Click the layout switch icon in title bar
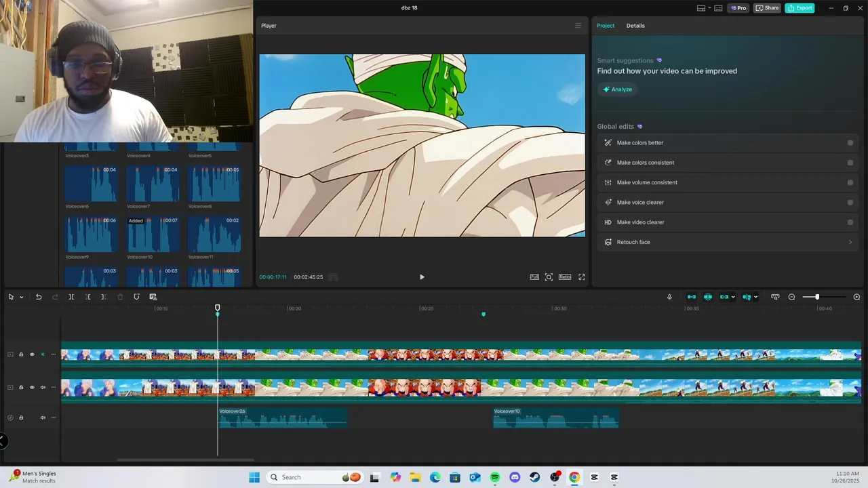868x488 pixels. [701, 8]
